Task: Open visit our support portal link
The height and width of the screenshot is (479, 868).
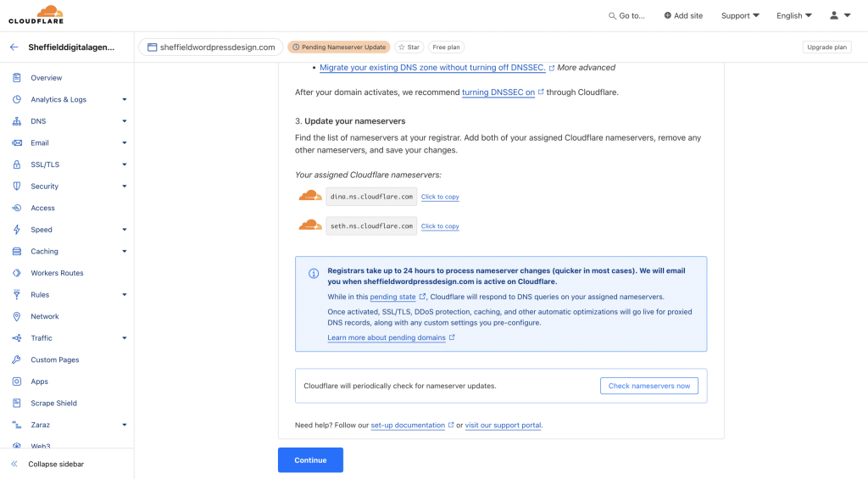Action: (x=504, y=426)
